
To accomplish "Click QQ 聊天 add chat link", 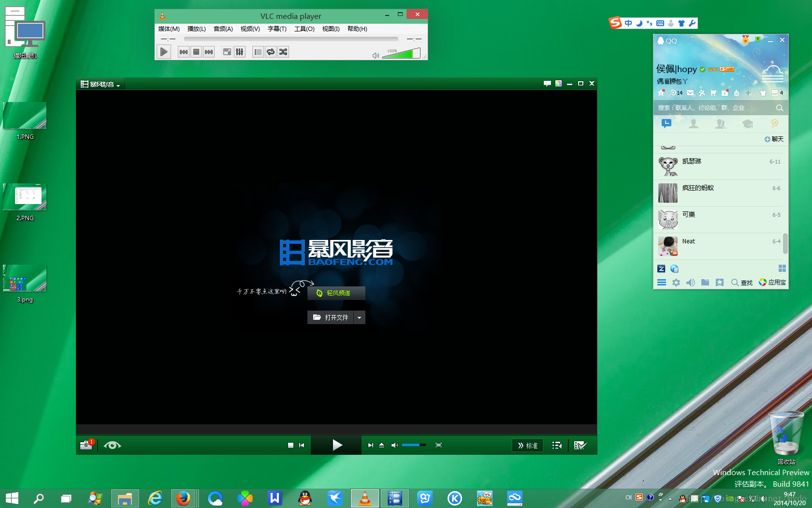I will pyautogui.click(x=774, y=139).
